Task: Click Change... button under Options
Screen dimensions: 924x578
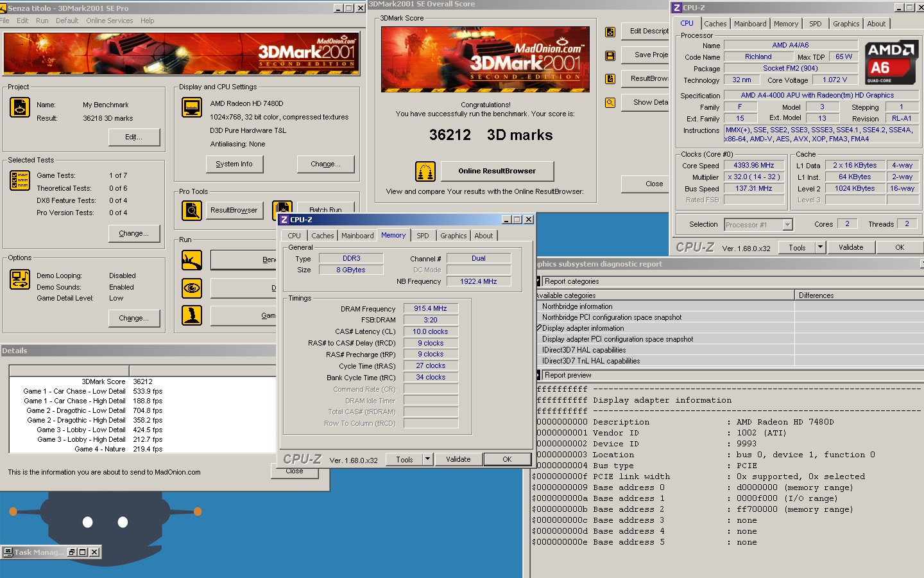Action: (x=133, y=318)
